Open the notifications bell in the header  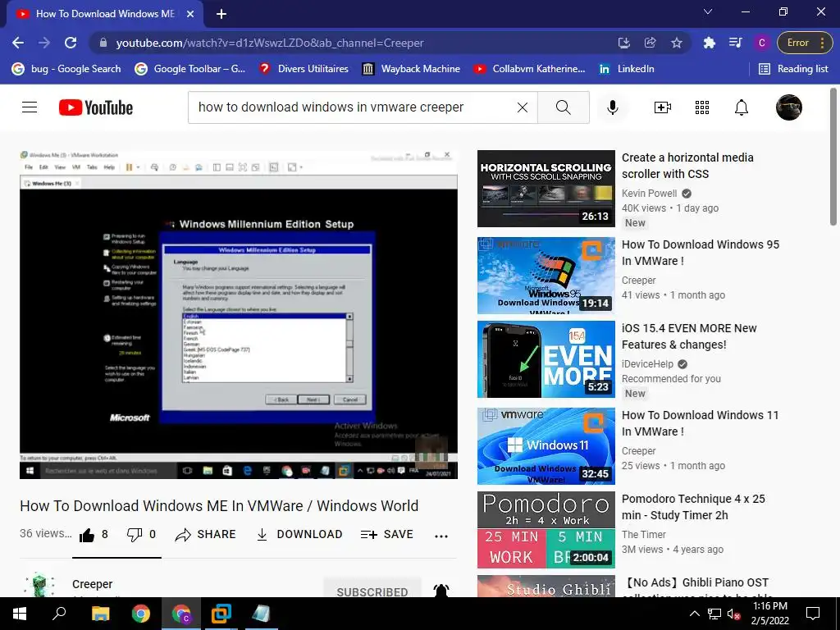click(742, 107)
